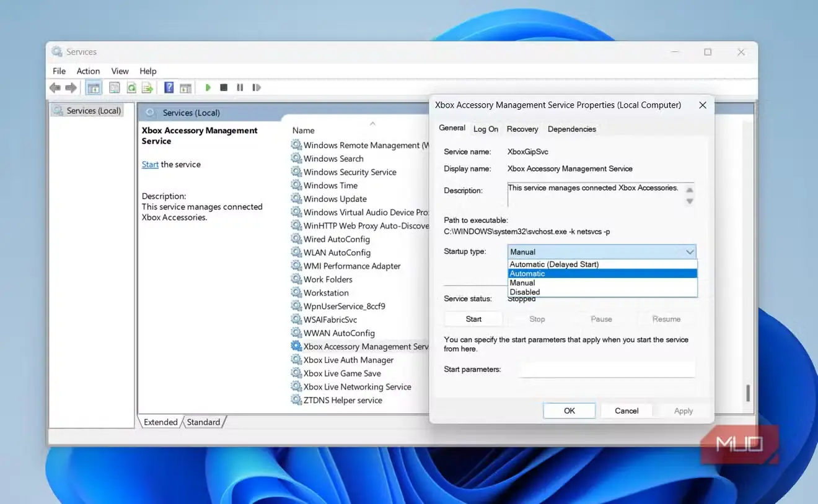Image resolution: width=818 pixels, height=504 pixels.
Task: Click the gear icon beside WWAN AutoConfig
Action: (x=296, y=333)
